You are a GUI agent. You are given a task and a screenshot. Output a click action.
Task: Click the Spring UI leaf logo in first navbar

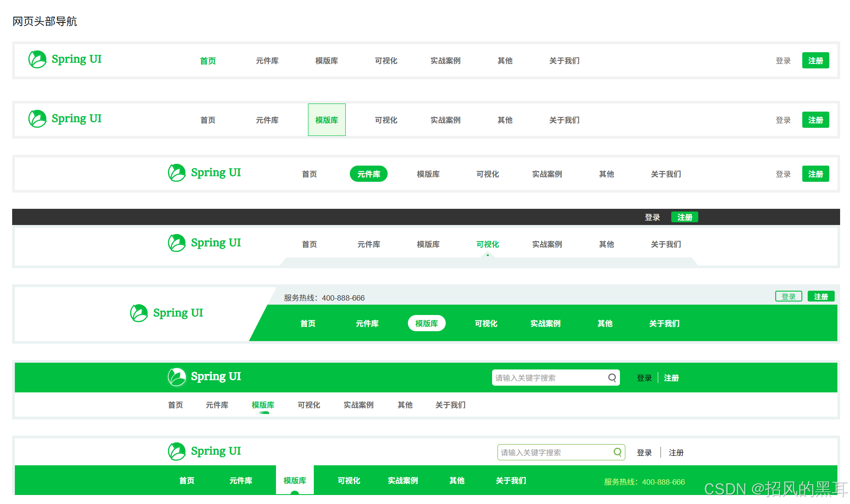[37, 59]
